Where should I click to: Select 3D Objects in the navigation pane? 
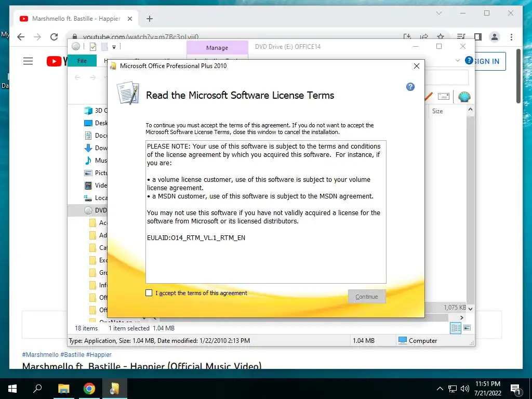click(x=96, y=110)
